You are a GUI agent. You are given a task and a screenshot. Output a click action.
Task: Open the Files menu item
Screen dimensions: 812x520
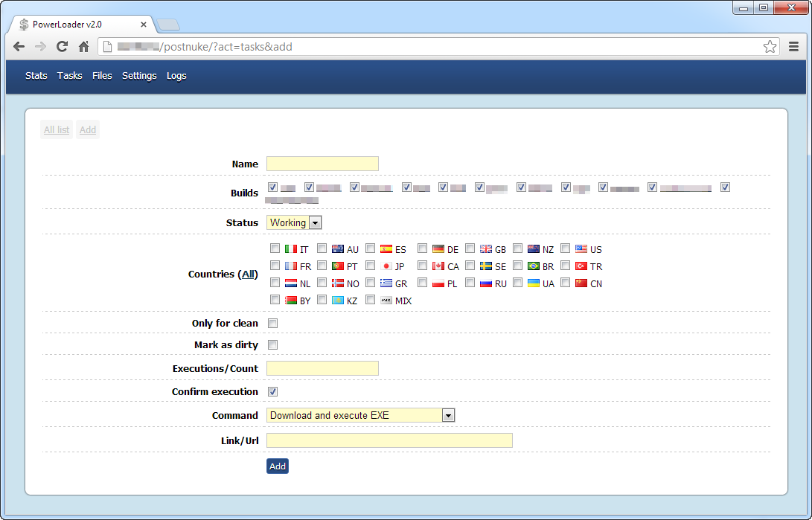pyautogui.click(x=102, y=76)
